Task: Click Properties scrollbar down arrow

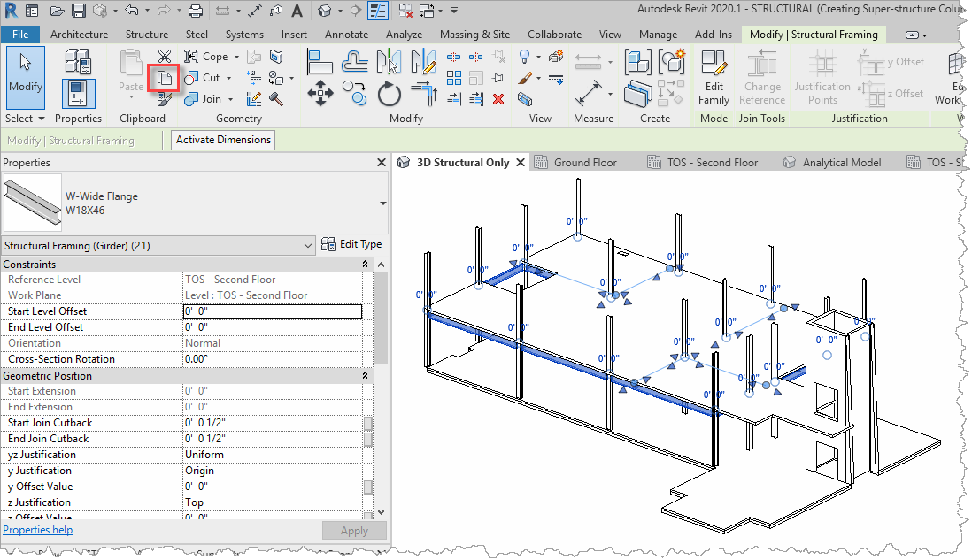Action: click(382, 512)
